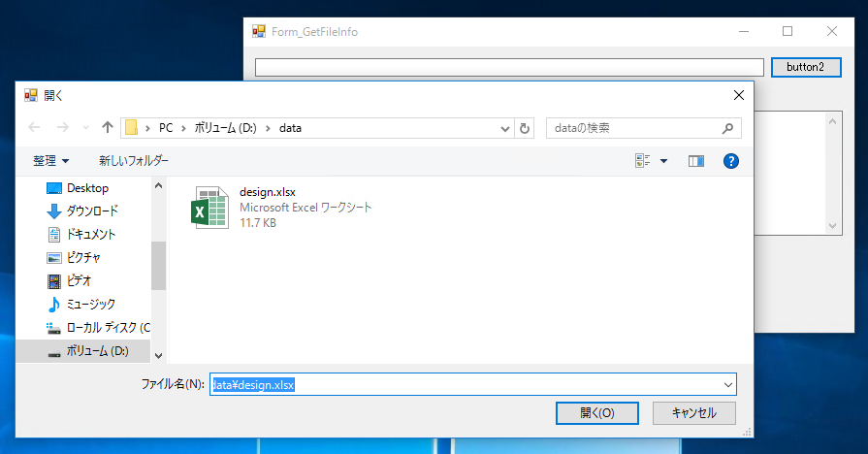The height and width of the screenshot is (454, 868).
Task: Click the 開く(O) button
Action: click(597, 413)
